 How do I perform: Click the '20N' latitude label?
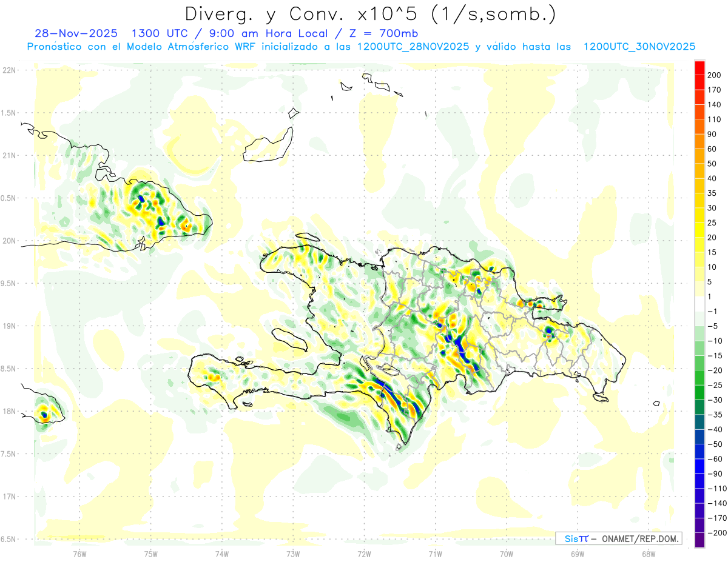[9, 241]
